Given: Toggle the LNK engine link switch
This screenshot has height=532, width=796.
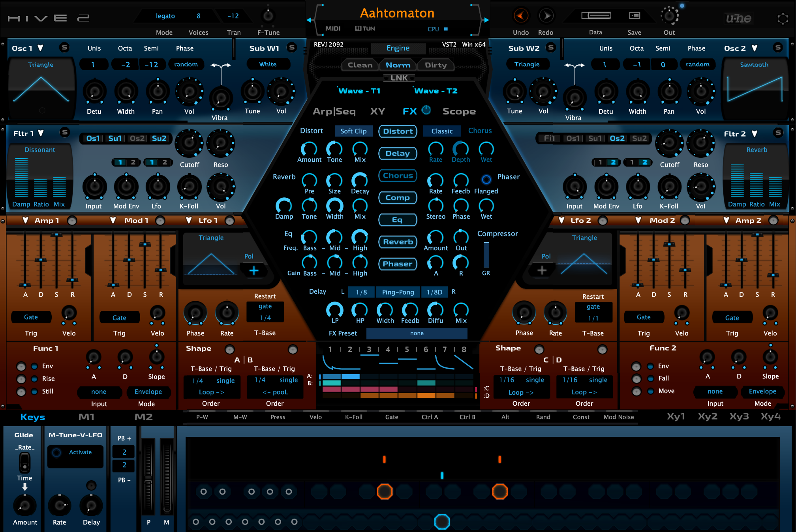Looking at the screenshot, I should pyautogui.click(x=399, y=78).
